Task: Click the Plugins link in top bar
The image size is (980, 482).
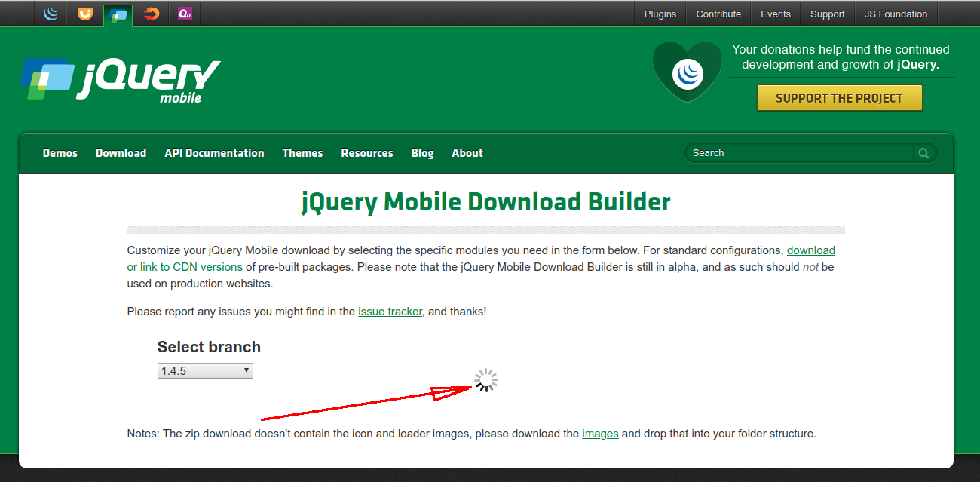Action: click(660, 14)
